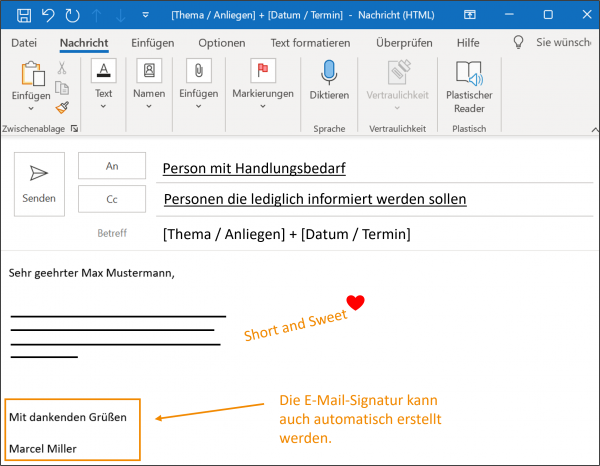Open the Zwischenablage dialog launcher
This screenshot has width=600, height=466.
tap(75, 129)
